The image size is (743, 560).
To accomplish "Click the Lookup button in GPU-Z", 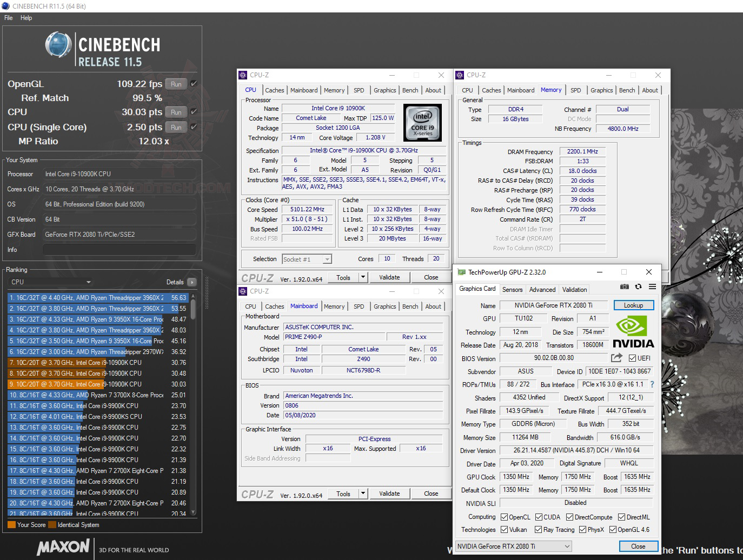I will [633, 305].
